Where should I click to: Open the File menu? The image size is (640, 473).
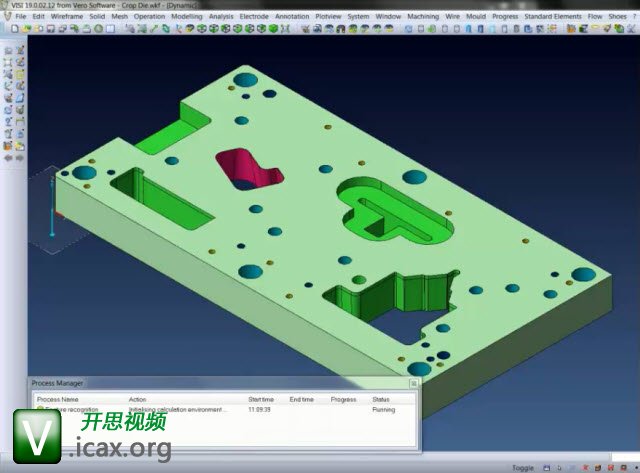[x=20, y=17]
